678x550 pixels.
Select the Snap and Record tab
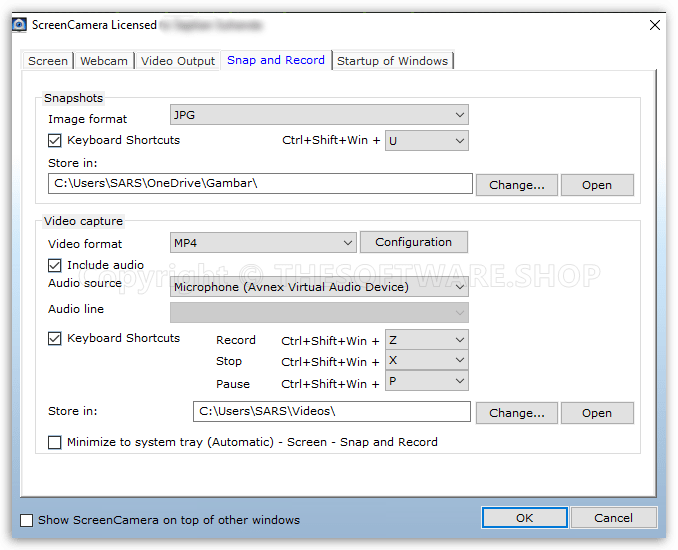(x=276, y=60)
